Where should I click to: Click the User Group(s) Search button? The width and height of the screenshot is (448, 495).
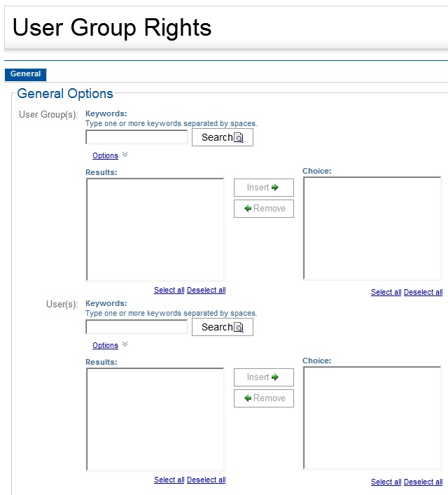[222, 137]
